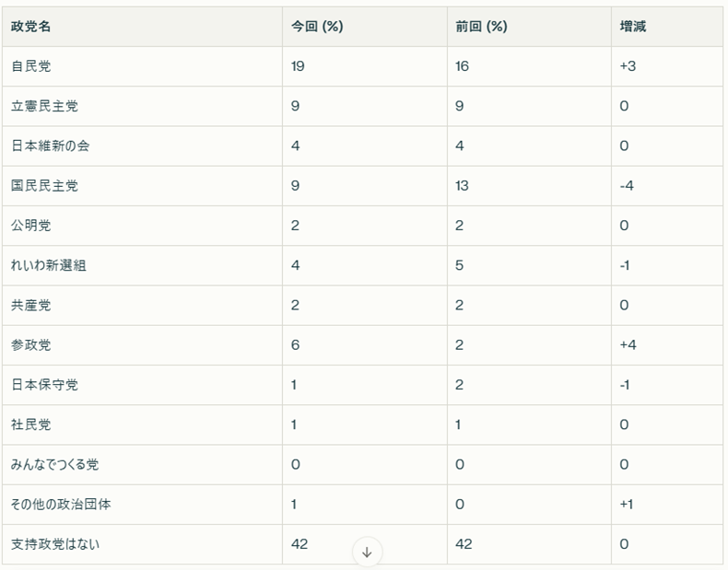Select the 前回 (%) column header
Screen dimensions: 728x570
[x=529, y=27]
